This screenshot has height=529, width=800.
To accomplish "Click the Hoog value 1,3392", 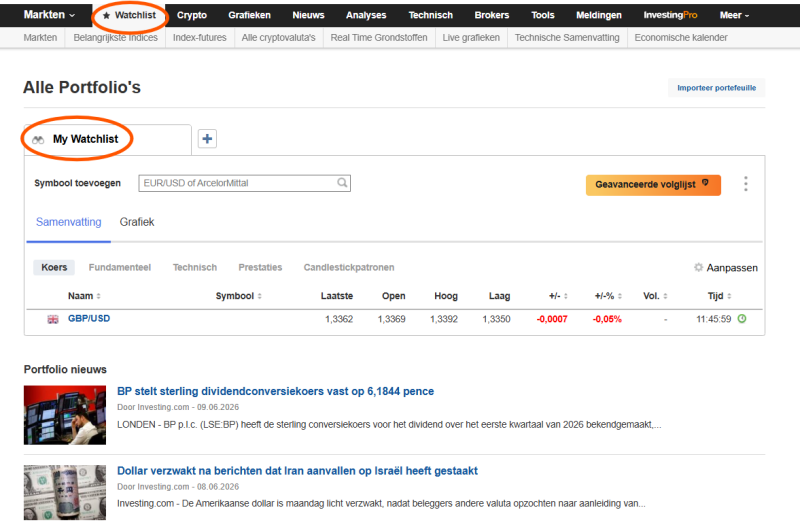I will coord(444,319).
